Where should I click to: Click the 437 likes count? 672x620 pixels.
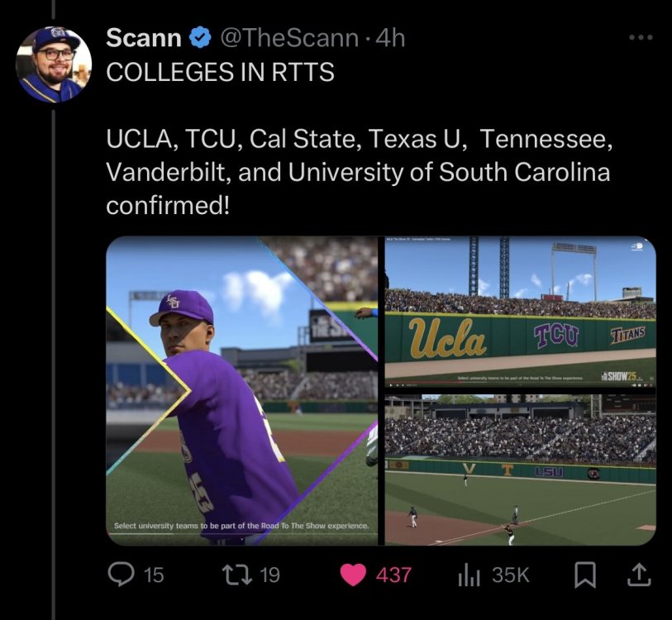(393, 575)
